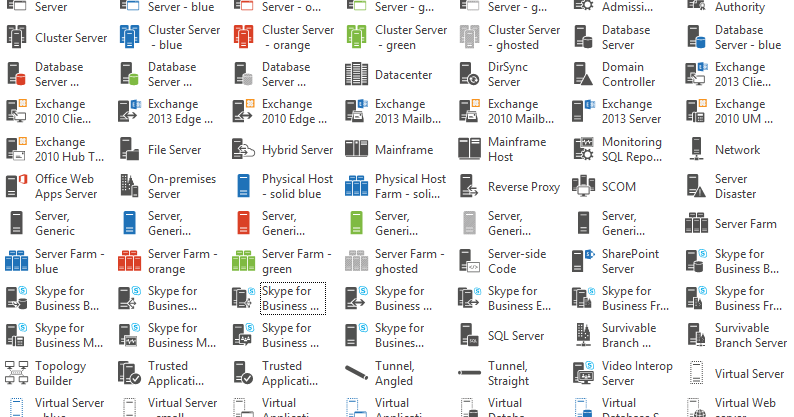The image size is (794, 417).
Task: Choose the Server Farm - orange shape
Action: pos(130,261)
